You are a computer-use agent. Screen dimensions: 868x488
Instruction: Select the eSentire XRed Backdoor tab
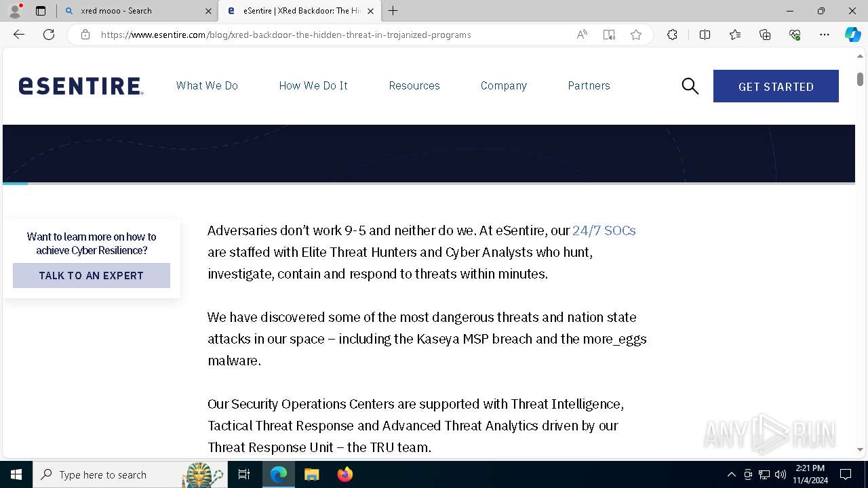point(300,11)
